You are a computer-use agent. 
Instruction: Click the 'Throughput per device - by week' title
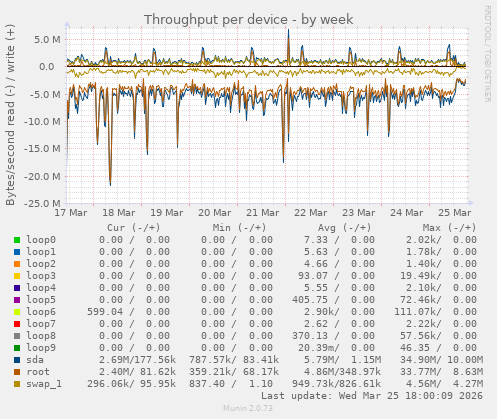248,20
